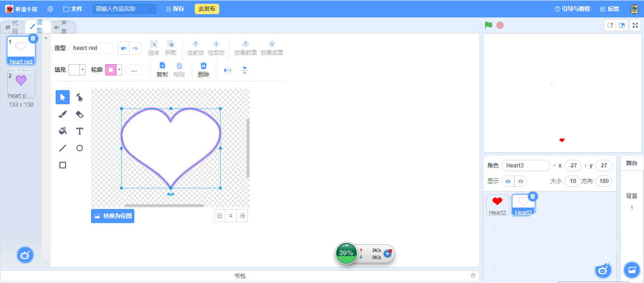Activate the reshape tool
Screen dimensions: 644x283
pos(80,97)
